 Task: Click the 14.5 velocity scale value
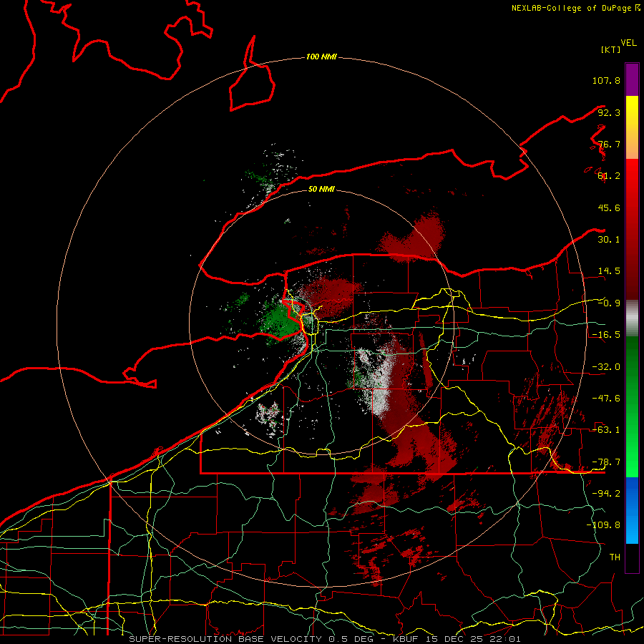609,271
